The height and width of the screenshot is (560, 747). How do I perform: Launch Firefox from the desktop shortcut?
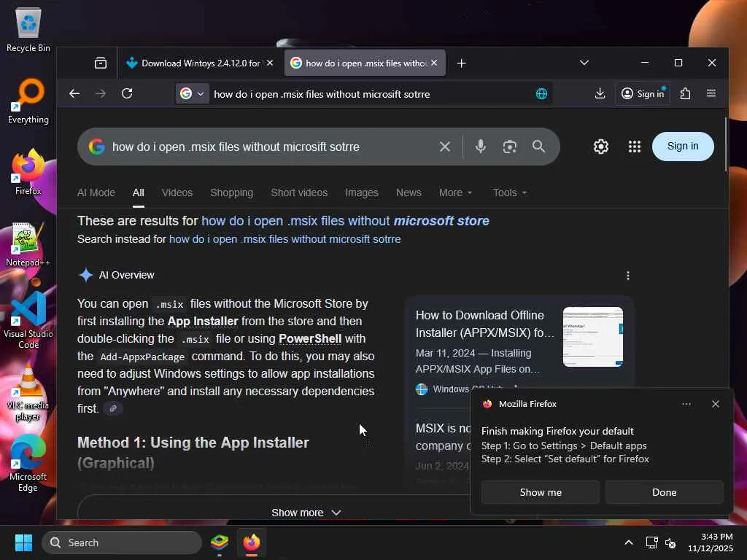pyautogui.click(x=28, y=172)
